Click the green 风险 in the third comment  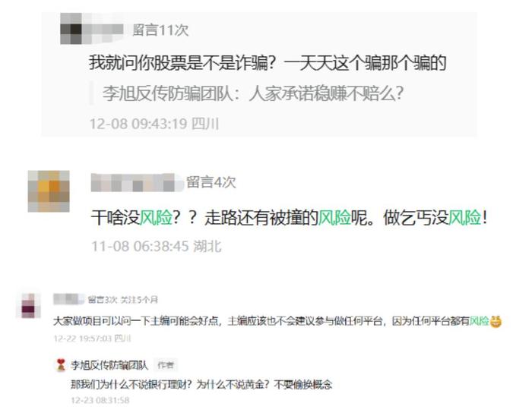479,321
